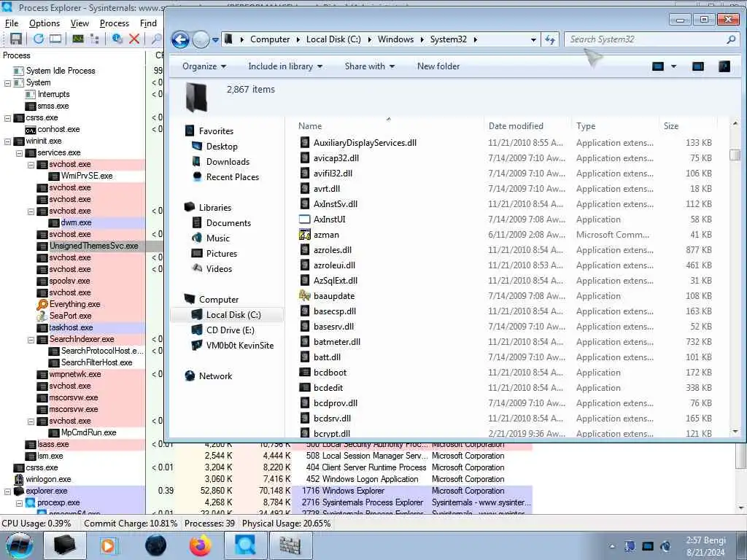Collapse the explorer.exe tree node
747x560 pixels.
click(x=7, y=491)
